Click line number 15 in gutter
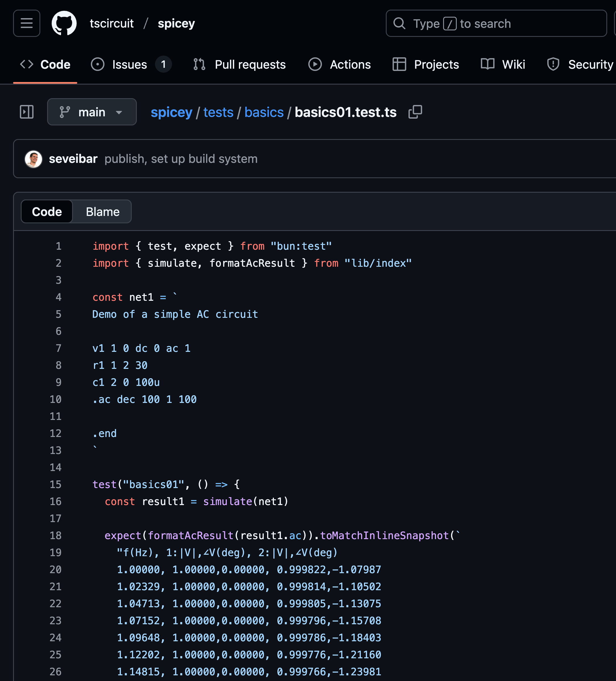 pos(55,484)
